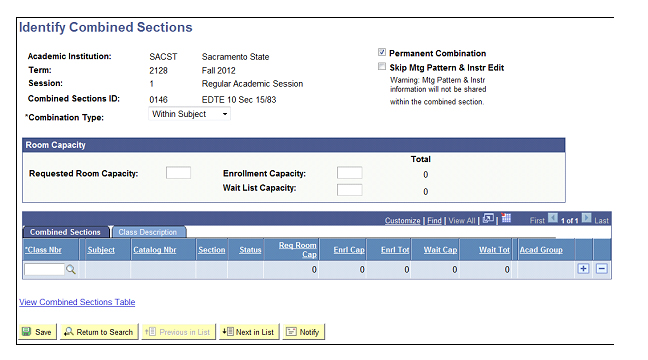Select Combined Sections ID value 0146
This screenshot has width=648, height=360.
(x=158, y=100)
